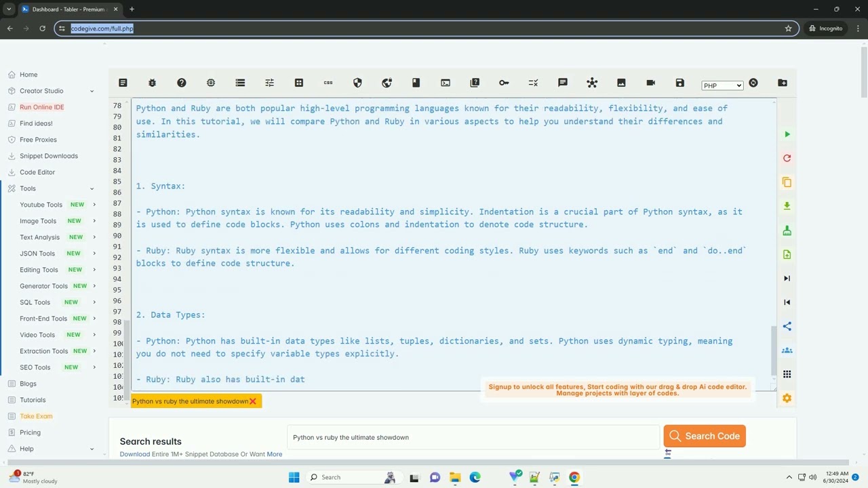The height and width of the screenshot is (488, 868).
Task: Open the orange settings gear icon
Action: coord(787,399)
